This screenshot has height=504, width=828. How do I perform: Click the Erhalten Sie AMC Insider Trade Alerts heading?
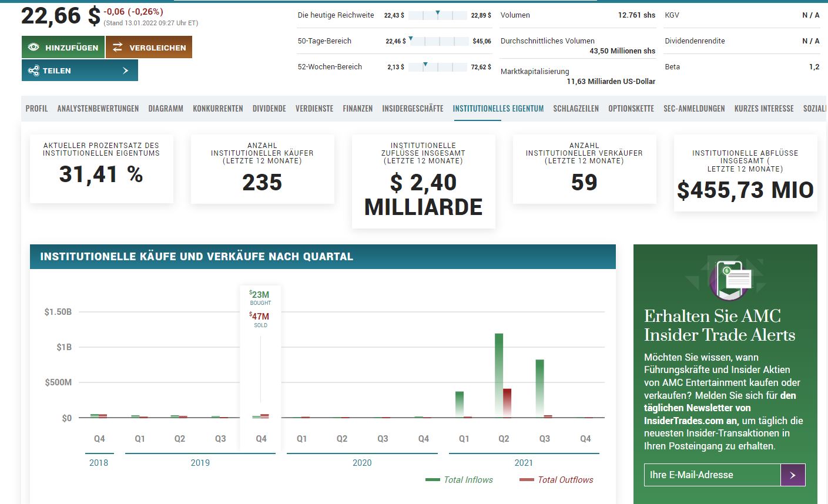[720, 325]
